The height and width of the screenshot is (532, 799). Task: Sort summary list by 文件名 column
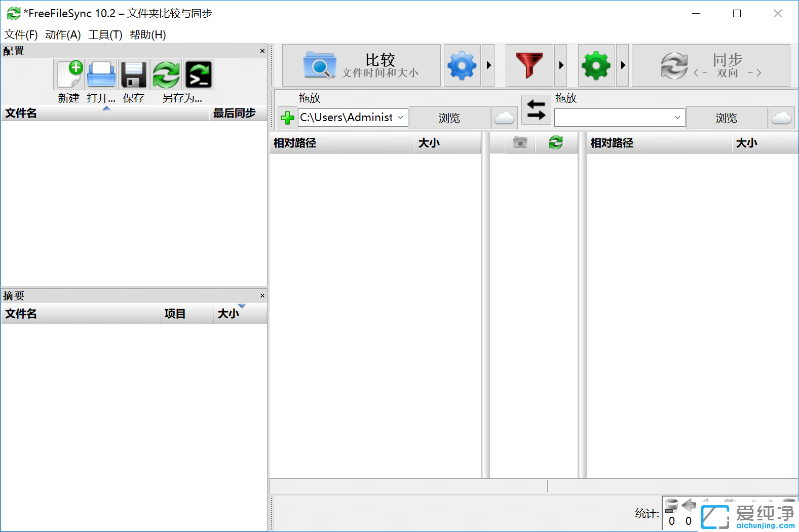pos(81,314)
